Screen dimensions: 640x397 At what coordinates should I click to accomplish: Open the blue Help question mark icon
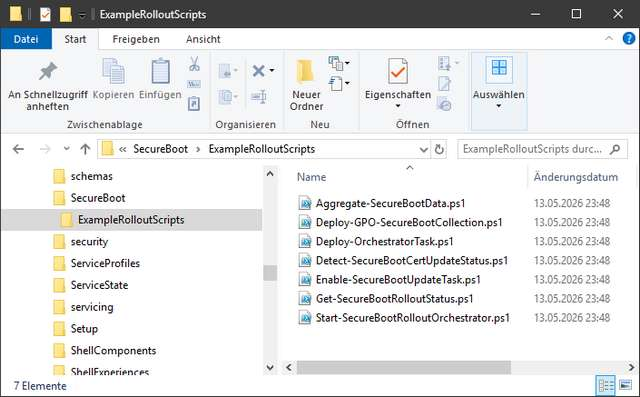(x=629, y=39)
